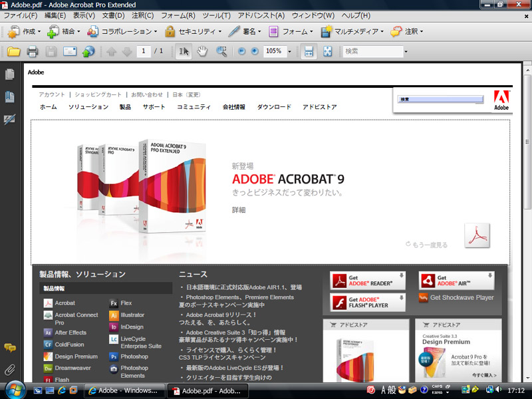Open the アドバンスト(A) menu
This screenshot has width=532, height=399.
(x=261, y=15)
